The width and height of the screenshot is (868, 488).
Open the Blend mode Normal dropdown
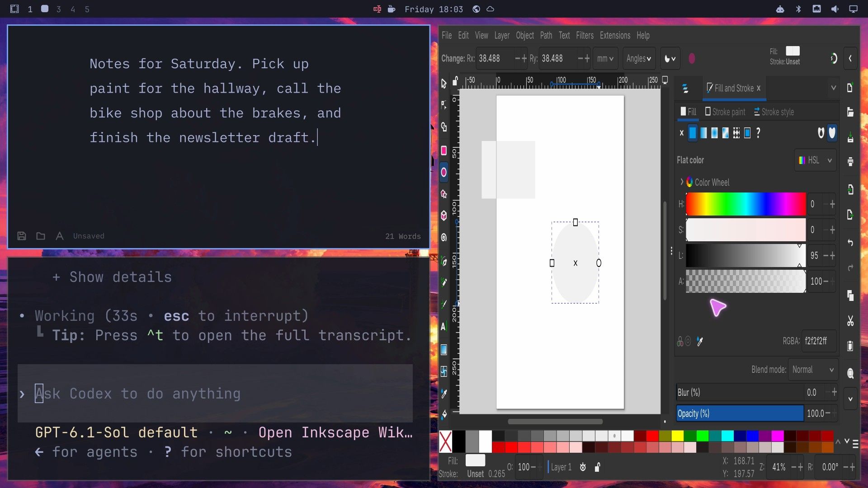(813, 370)
